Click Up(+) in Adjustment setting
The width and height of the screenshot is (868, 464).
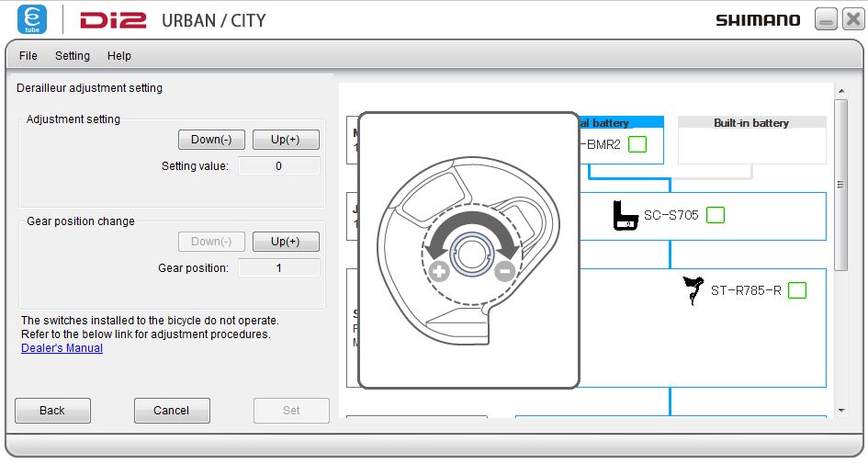pyautogui.click(x=286, y=140)
